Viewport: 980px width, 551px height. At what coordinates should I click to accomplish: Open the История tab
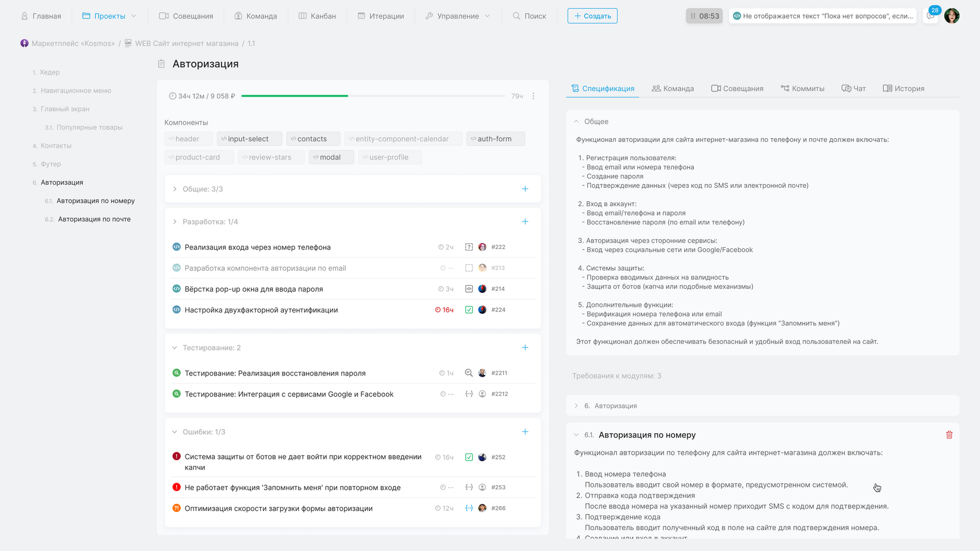pos(904,89)
